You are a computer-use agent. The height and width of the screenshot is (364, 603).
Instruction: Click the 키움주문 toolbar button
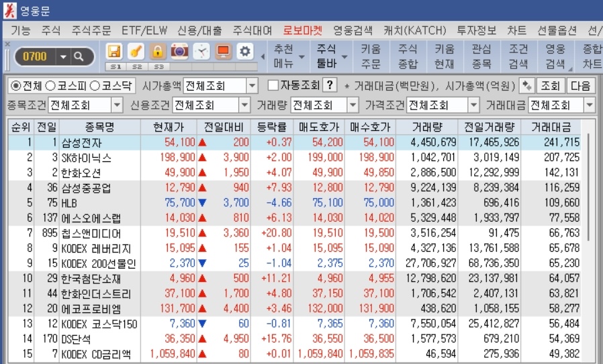tap(371, 56)
